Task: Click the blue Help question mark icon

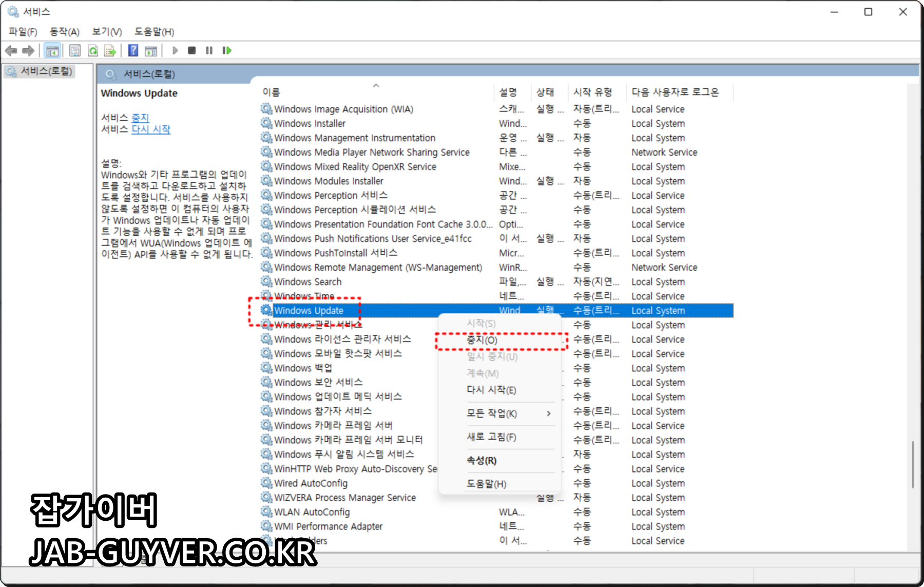Action: click(133, 50)
